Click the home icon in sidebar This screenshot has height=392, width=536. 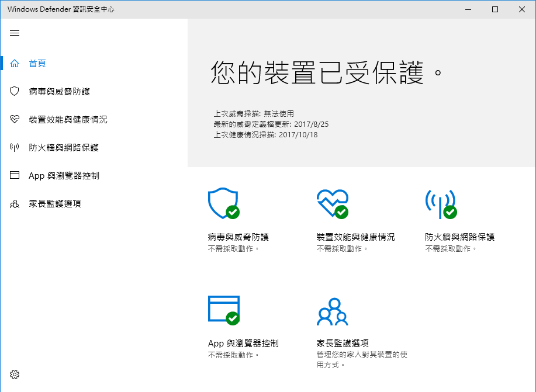[15, 63]
